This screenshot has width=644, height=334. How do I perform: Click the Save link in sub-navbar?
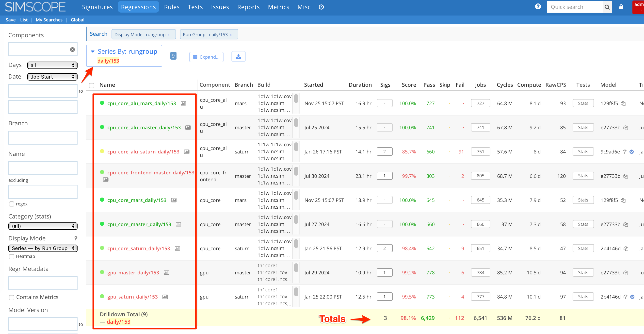pyautogui.click(x=11, y=20)
